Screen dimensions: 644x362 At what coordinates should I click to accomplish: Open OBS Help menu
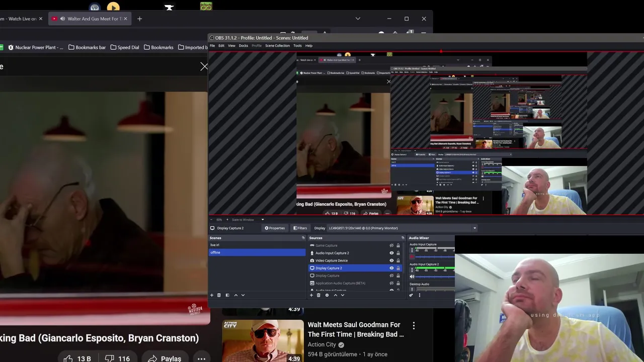coord(309,46)
